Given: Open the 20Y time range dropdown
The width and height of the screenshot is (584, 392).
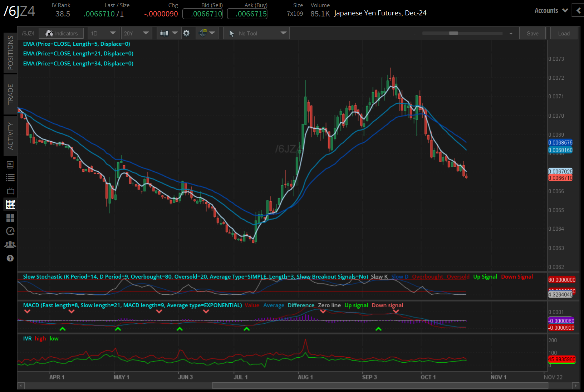Looking at the screenshot, I should pyautogui.click(x=136, y=33).
